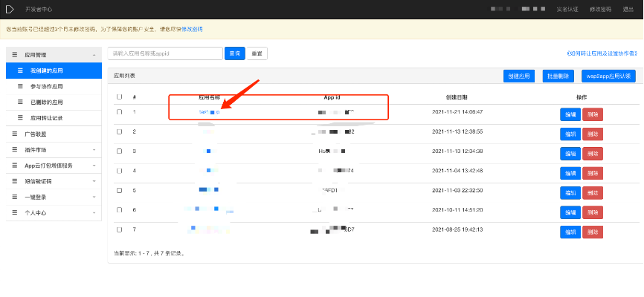The image size is (644, 297).
Task: Click 开发者中心 in top bar
Action: coord(39,9)
